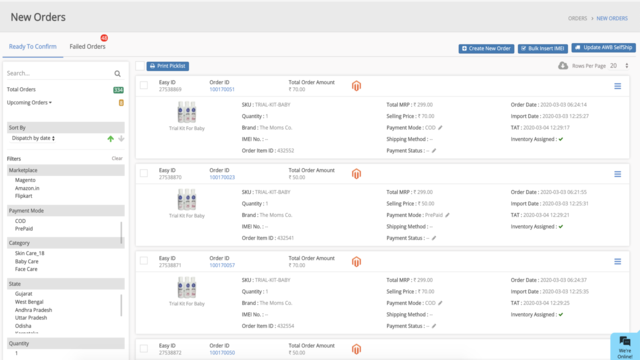Collapse the Sort By section header
The width and height of the screenshot is (640, 360).
click(x=66, y=127)
